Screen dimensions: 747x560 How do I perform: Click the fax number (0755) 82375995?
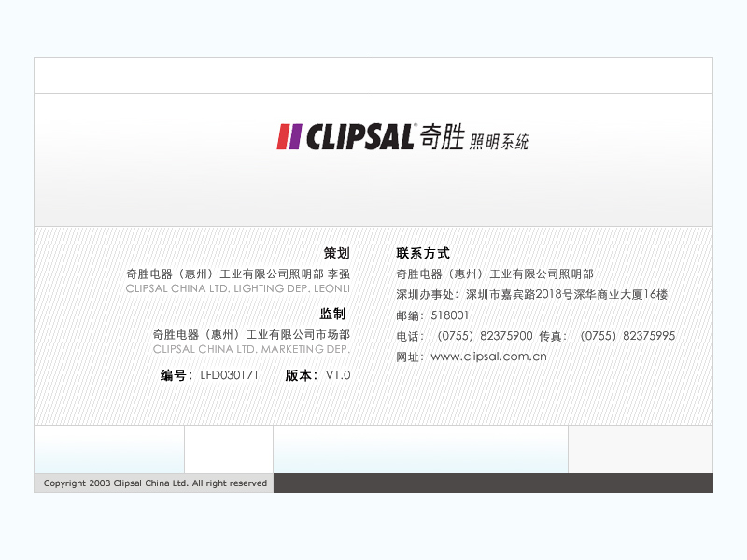[x=627, y=336]
